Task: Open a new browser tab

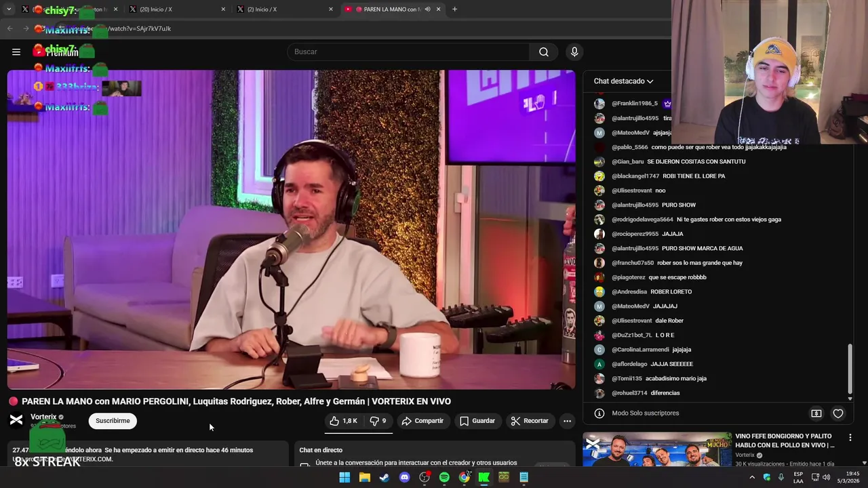Action: [454, 9]
